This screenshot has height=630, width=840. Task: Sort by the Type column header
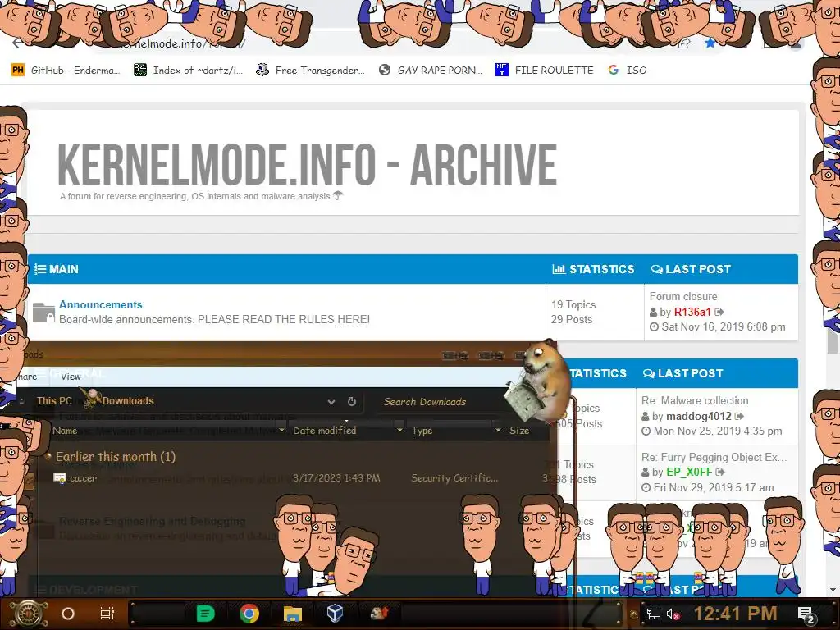(x=422, y=431)
